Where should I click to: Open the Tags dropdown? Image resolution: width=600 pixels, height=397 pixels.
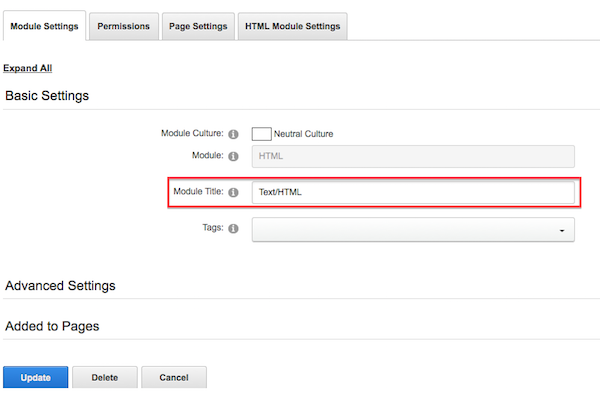[x=413, y=229]
